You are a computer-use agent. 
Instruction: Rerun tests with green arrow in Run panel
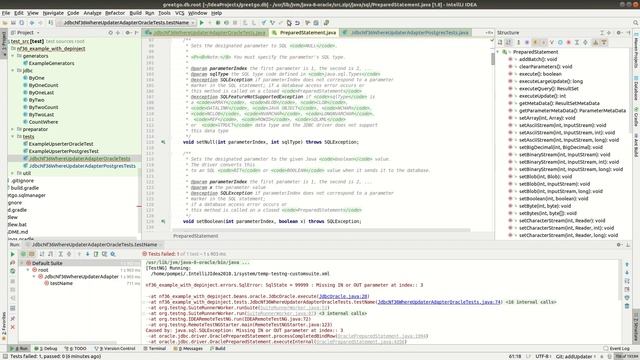point(13,254)
